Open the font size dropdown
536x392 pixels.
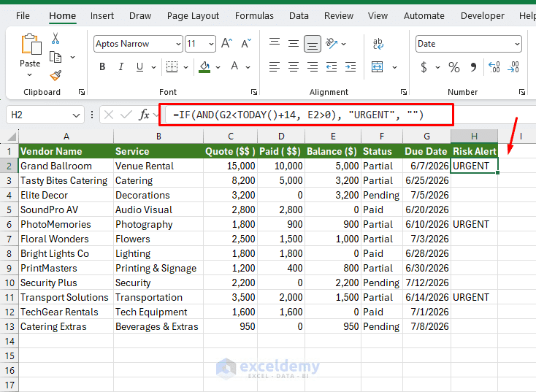(211, 44)
